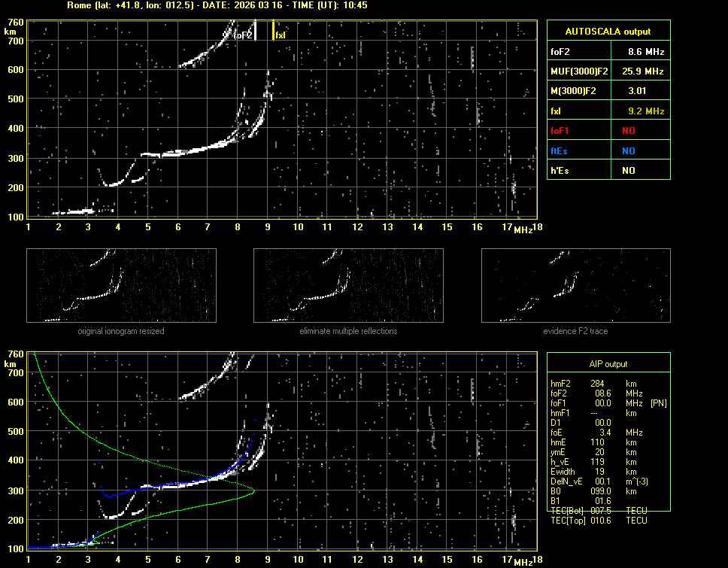
Task: Click the AIP output header
Action: [x=608, y=364]
